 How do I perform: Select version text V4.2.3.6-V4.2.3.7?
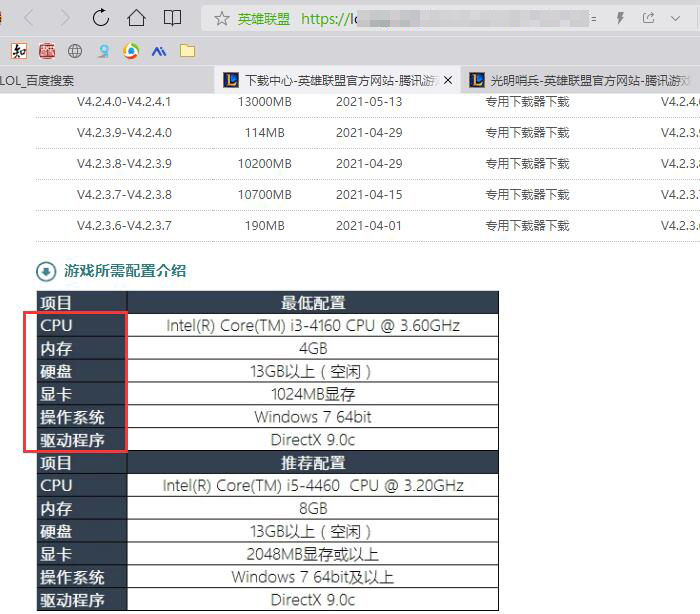(124, 226)
